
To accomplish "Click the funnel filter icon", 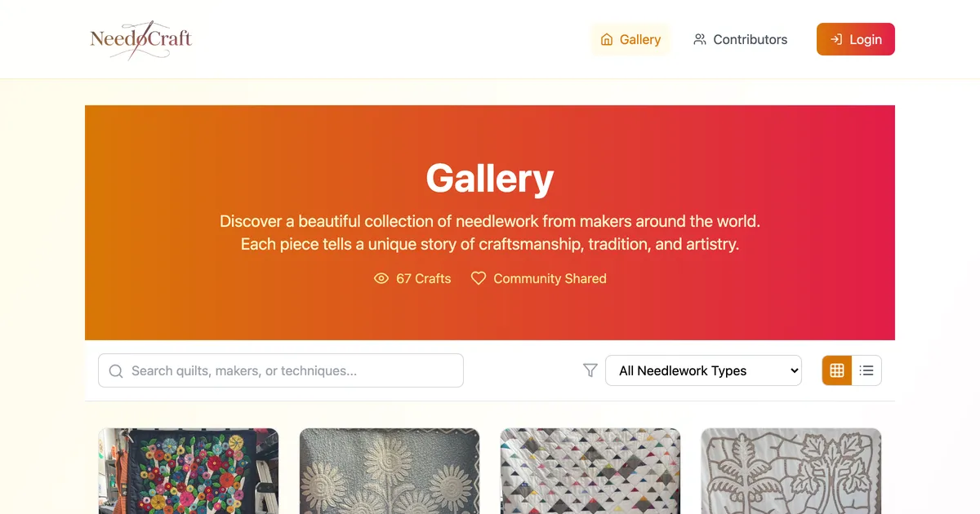I will tap(590, 370).
